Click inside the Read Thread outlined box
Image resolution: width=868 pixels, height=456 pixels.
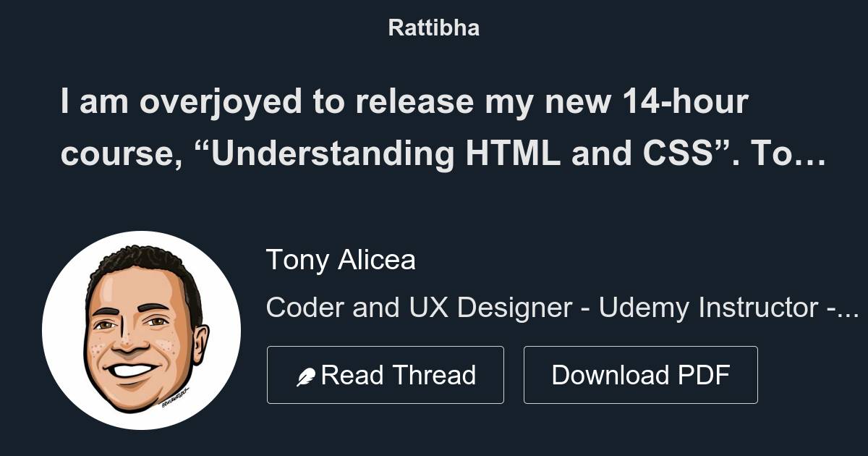tap(386, 374)
